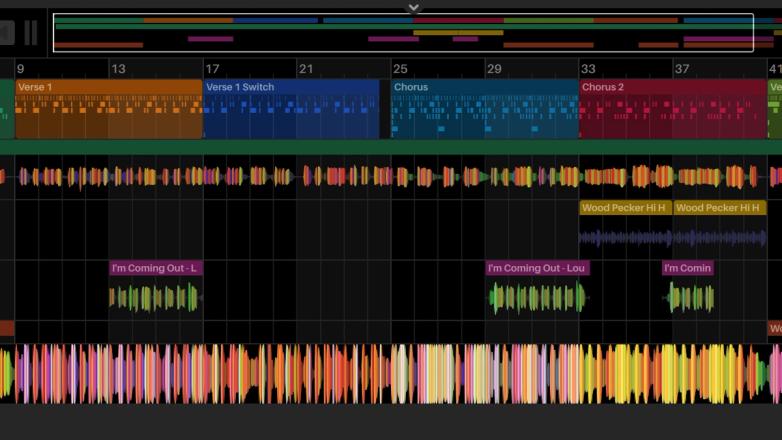Image resolution: width=782 pixels, height=440 pixels.
Task: Select the Verse 1 Switch blue region
Action: (291, 109)
